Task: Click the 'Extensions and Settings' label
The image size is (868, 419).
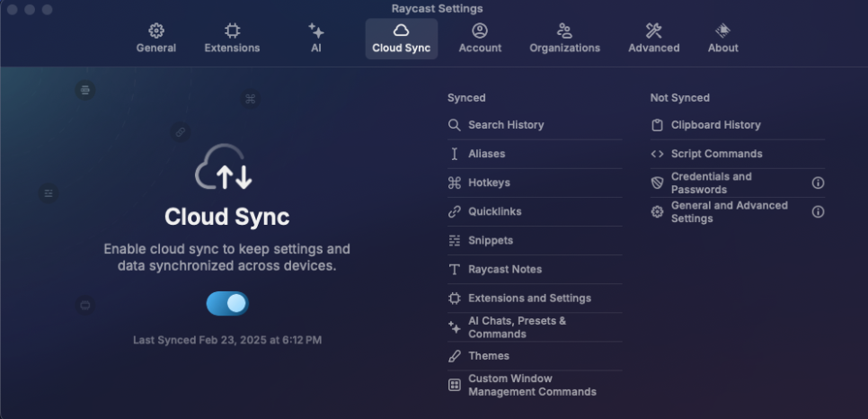Action: (x=530, y=299)
